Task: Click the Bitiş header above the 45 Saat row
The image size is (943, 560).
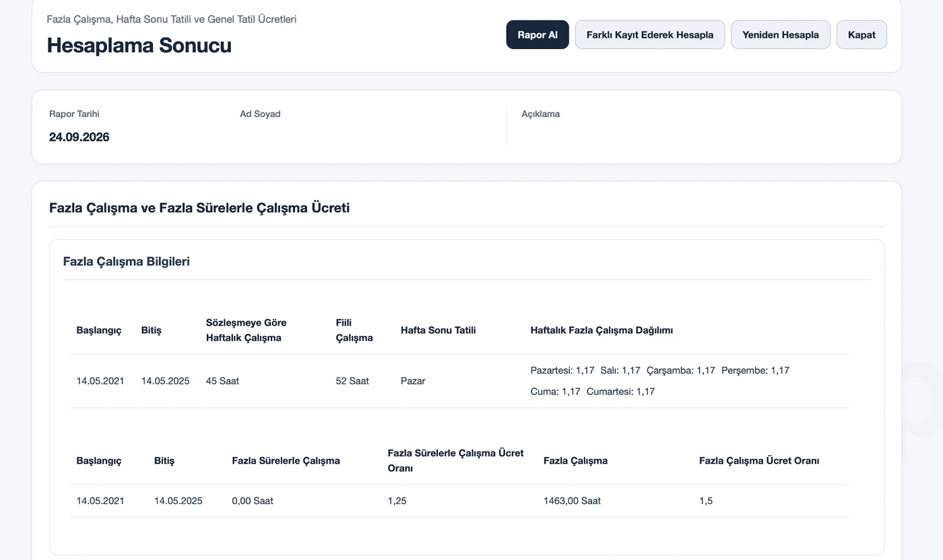Action: [x=152, y=330]
